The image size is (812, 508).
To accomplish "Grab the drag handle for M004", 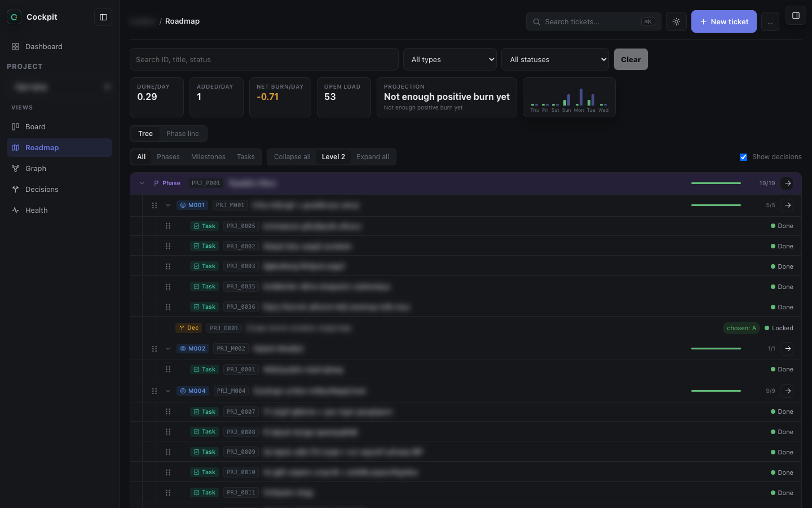I will point(155,391).
